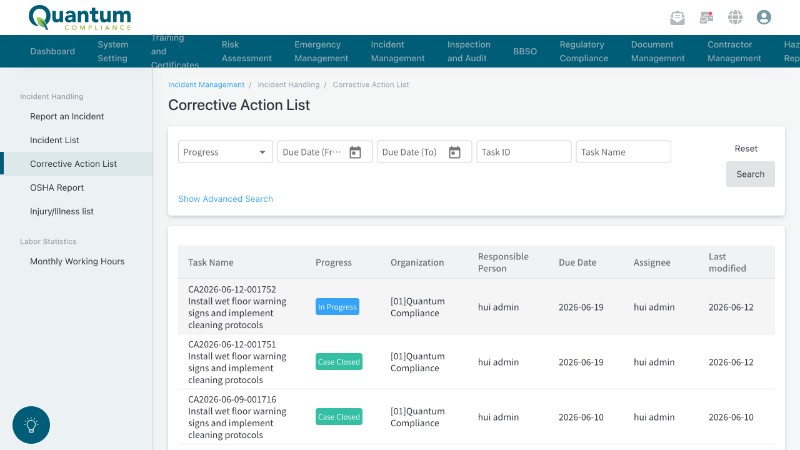800x450 pixels.
Task: Open the language globe icon
Action: pos(735,17)
